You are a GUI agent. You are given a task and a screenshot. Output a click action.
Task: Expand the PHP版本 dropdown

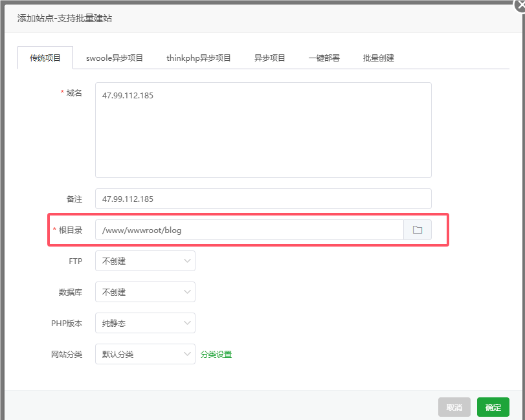(x=145, y=323)
